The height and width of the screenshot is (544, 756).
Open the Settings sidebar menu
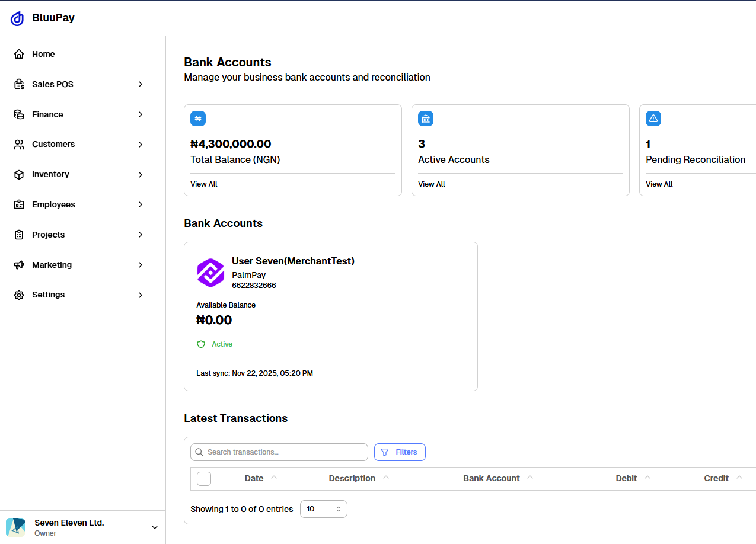(x=48, y=295)
